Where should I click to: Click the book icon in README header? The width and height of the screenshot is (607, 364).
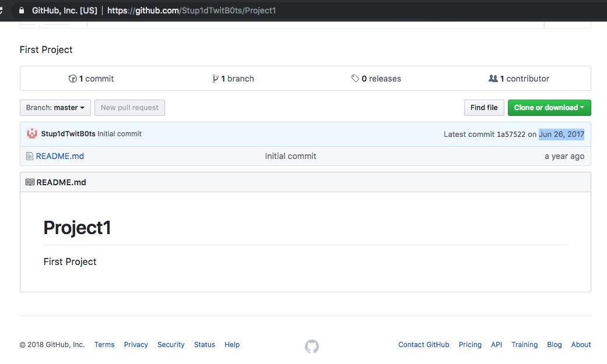(x=30, y=182)
